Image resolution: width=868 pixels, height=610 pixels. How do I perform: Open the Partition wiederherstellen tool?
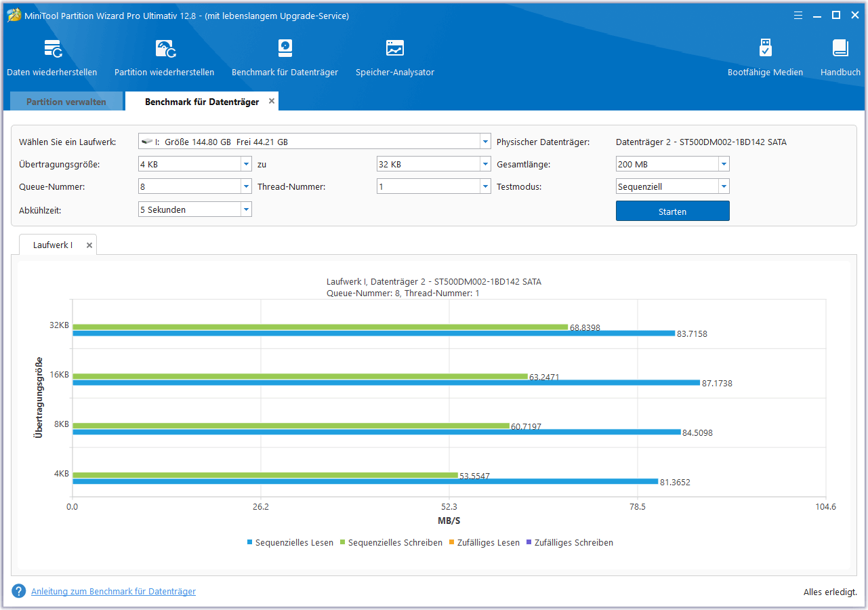tap(165, 49)
